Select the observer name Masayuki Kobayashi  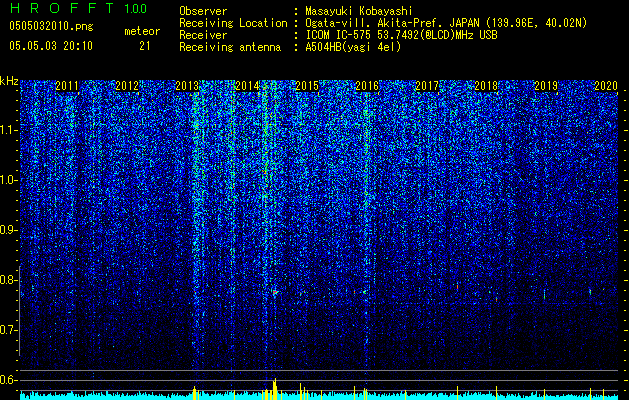coord(359,11)
